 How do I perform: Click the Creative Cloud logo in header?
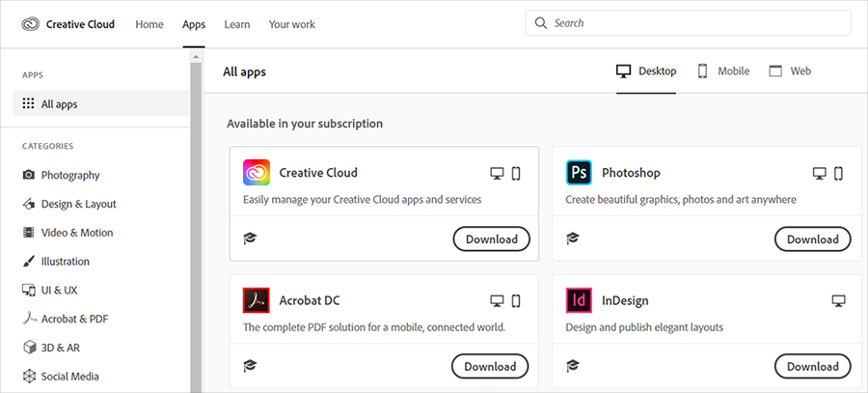click(x=31, y=24)
